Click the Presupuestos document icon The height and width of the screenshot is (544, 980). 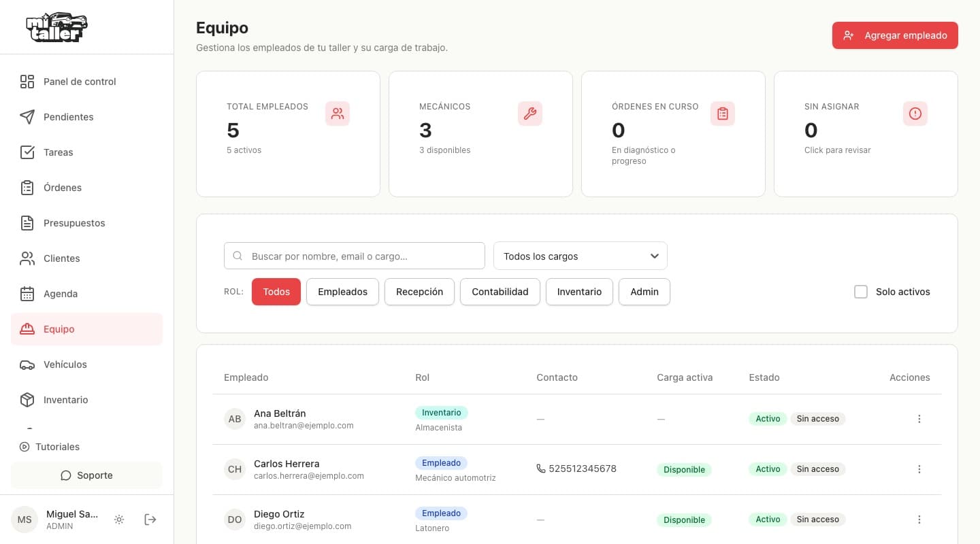click(27, 223)
